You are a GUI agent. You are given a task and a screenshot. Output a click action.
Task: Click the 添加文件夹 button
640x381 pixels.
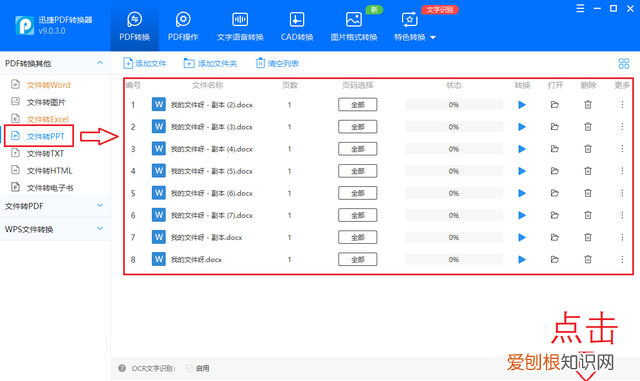[210, 63]
